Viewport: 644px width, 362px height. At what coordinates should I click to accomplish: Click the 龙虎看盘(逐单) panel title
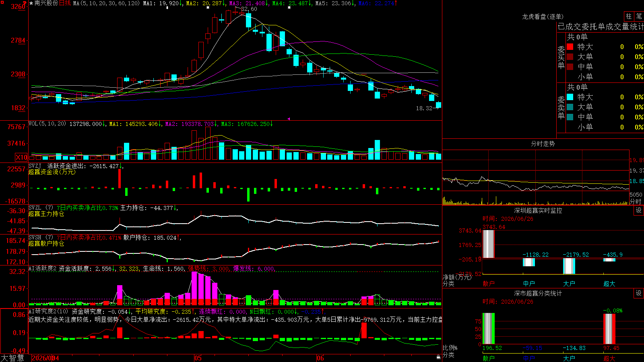click(x=543, y=16)
